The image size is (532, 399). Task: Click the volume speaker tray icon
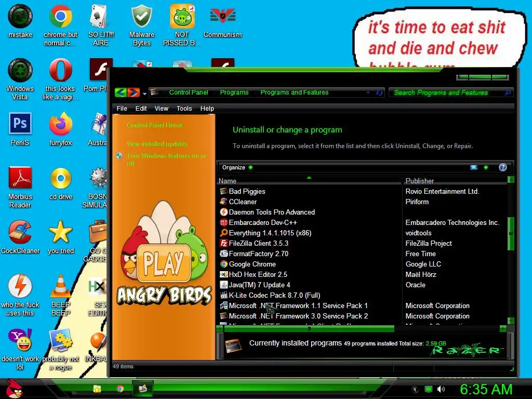[441, 389]
